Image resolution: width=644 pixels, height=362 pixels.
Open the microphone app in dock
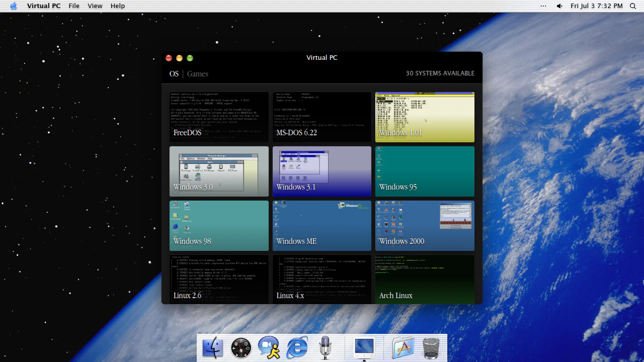325,348
